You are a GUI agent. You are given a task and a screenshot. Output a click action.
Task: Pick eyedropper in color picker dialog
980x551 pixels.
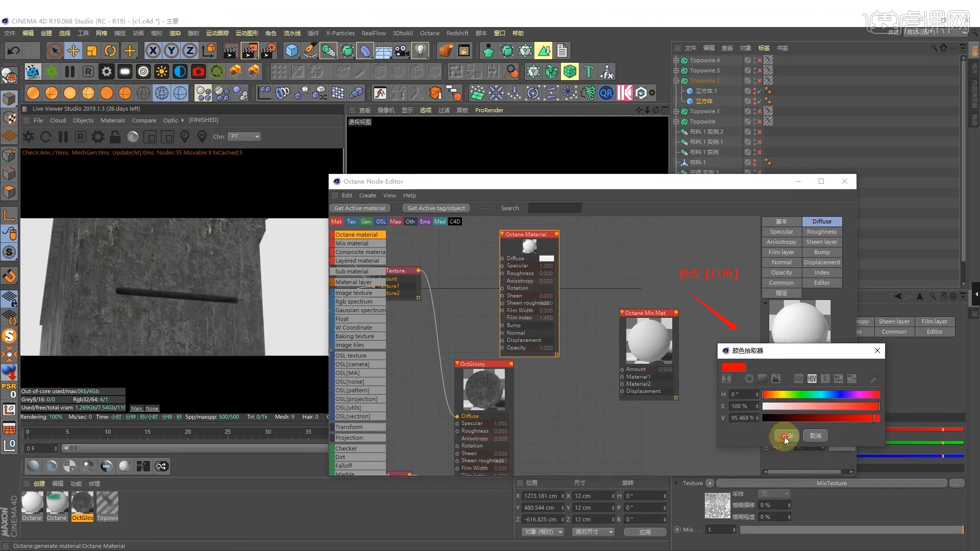tap(873, 379)
